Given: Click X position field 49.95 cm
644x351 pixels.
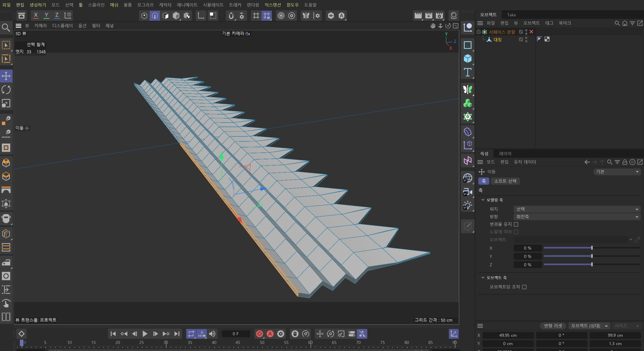Looking at the screenshot, I should (508, 335).
